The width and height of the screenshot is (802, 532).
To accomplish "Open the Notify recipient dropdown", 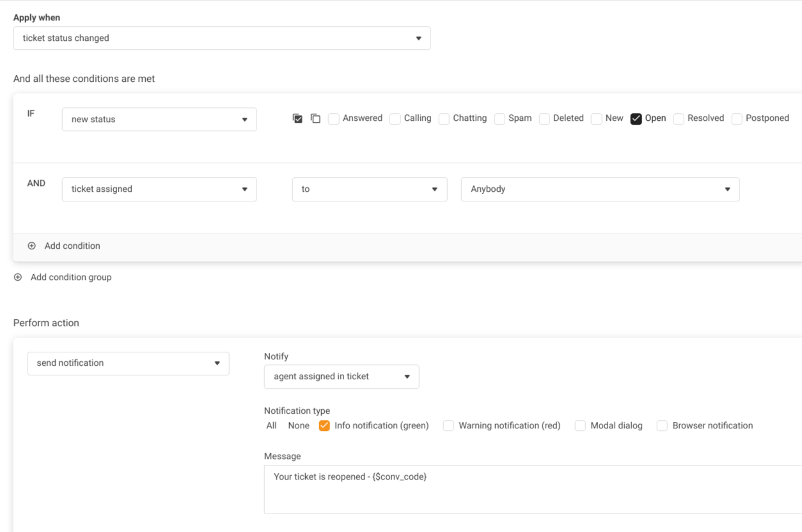I will pyautogui.click(x=342, y=377).
